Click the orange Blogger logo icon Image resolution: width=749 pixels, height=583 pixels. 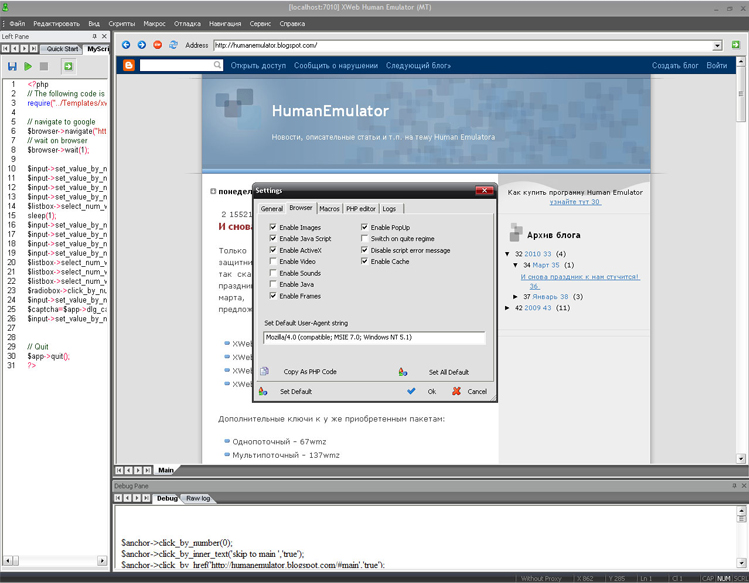coord(128,65)
